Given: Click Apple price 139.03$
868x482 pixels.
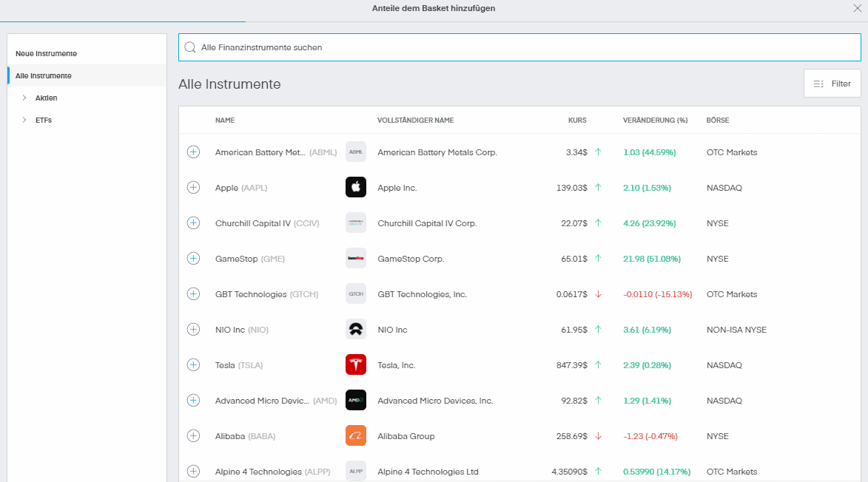Looking at the screenshot, I should (572, 188).
